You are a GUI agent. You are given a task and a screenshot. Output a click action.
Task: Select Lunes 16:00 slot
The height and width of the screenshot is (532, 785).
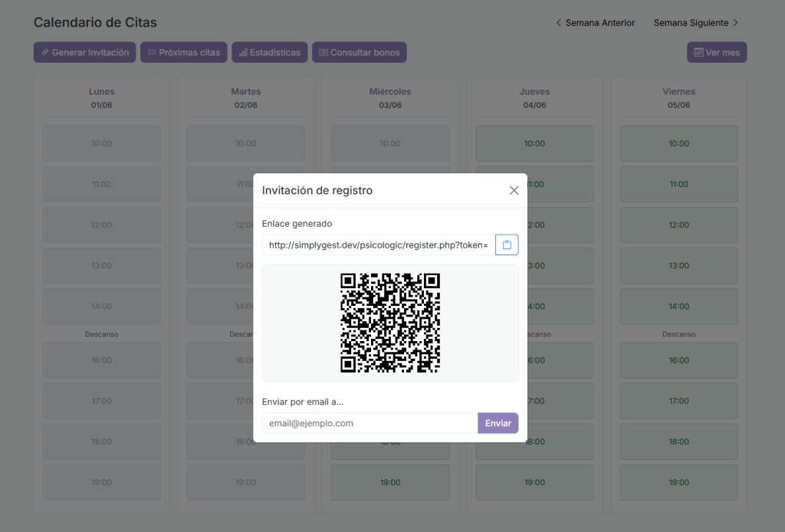pyautogui.click(x=102, y=360)
